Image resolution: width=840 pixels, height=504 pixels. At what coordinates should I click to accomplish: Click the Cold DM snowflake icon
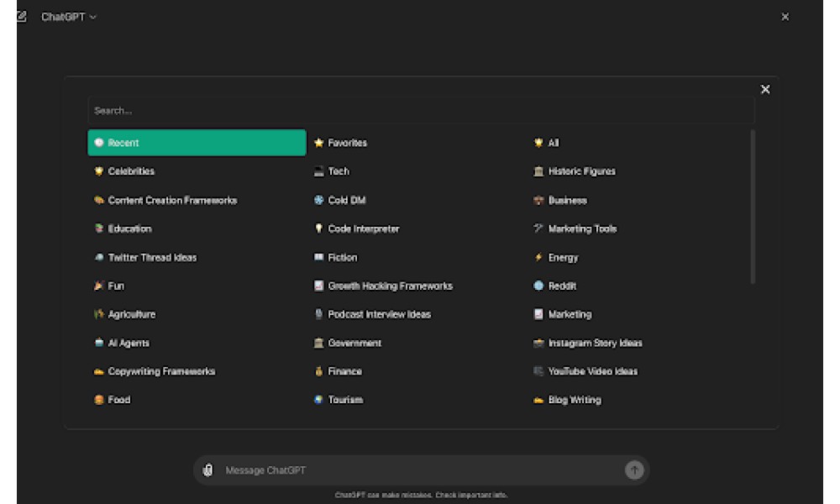318,200
